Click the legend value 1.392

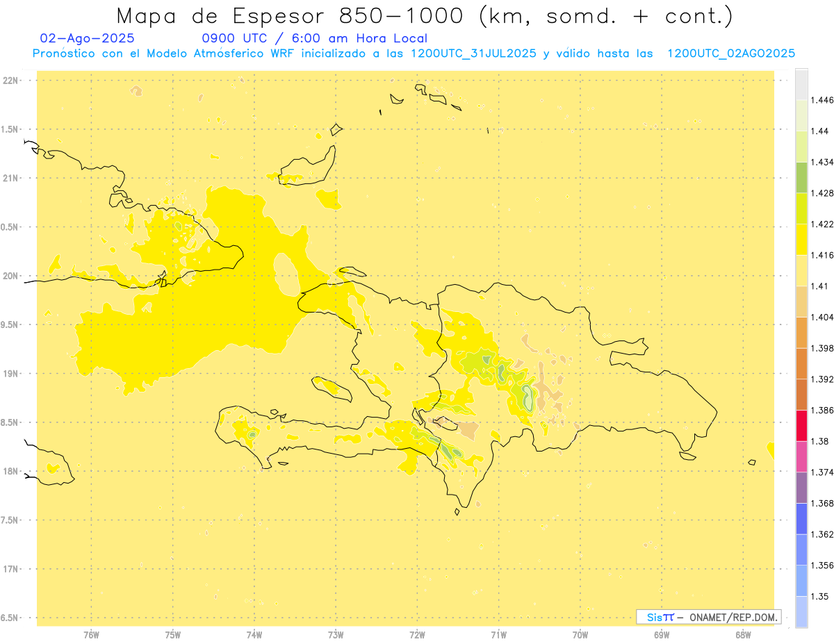821,379
